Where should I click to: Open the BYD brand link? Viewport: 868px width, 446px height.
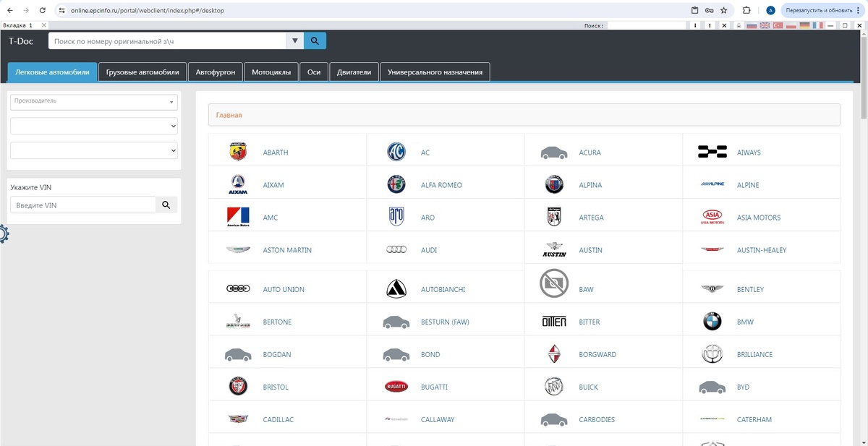743,387
